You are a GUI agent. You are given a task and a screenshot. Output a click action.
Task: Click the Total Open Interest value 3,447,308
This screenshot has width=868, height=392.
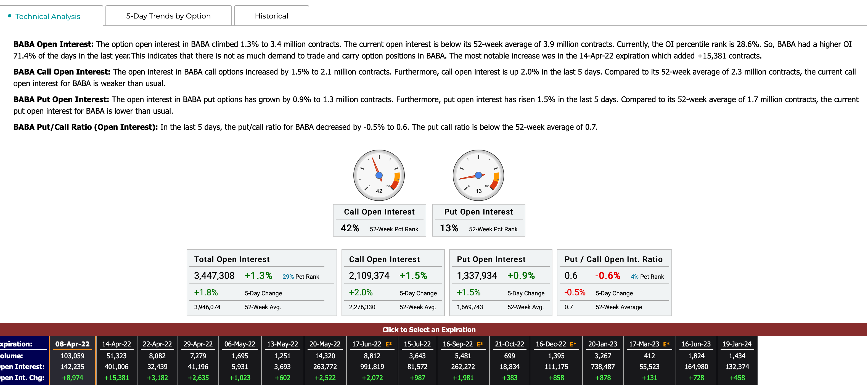215,276
